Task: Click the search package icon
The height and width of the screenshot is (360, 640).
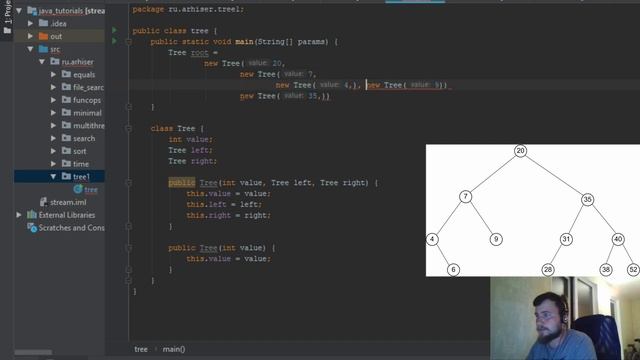Action: (x=66, y=138)
